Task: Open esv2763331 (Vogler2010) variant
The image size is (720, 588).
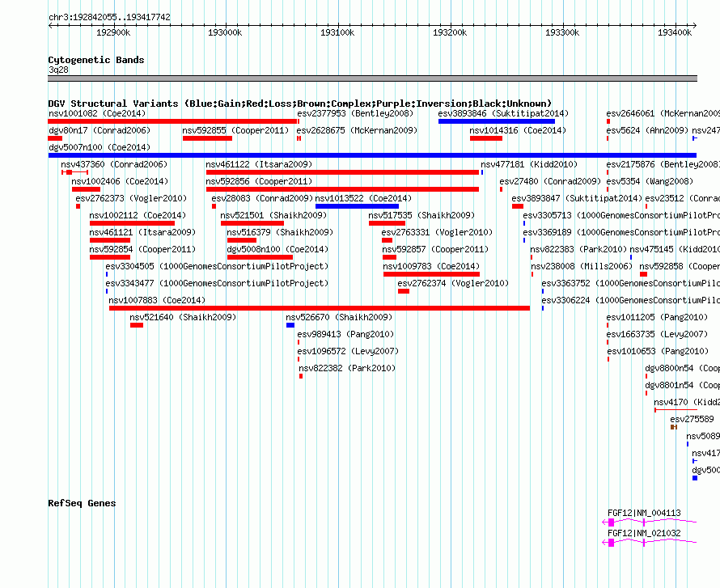Action: (437, 232)
